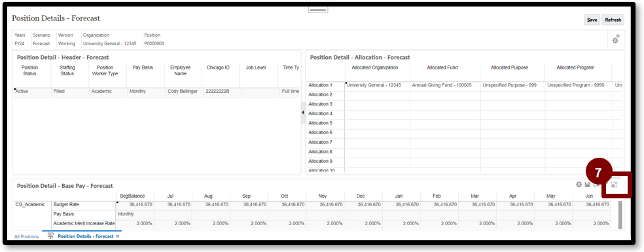This screenshot has width=644, height=252.
Task: Select the Allocation 2 Allocated Organization cell
Action: 378,94
